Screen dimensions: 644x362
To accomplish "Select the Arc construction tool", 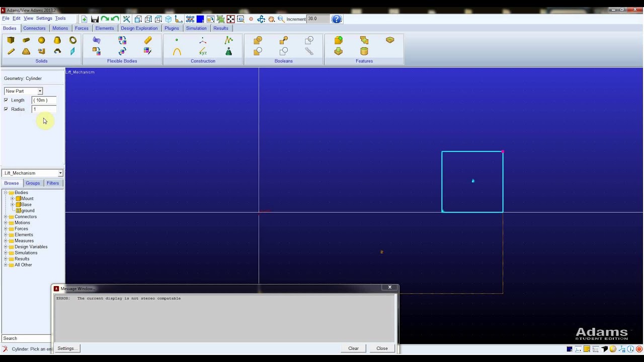I will point(177,51).
